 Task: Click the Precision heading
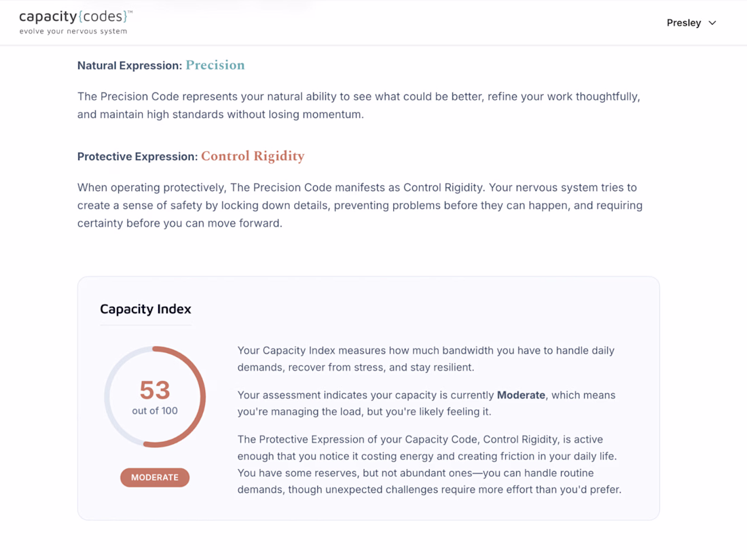click(215, 65)
